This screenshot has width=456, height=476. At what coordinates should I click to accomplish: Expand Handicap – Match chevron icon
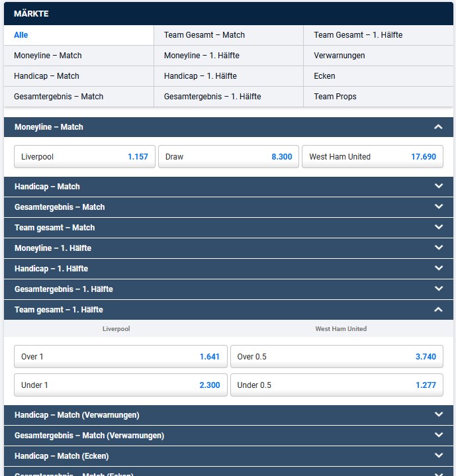click(438, 187)
